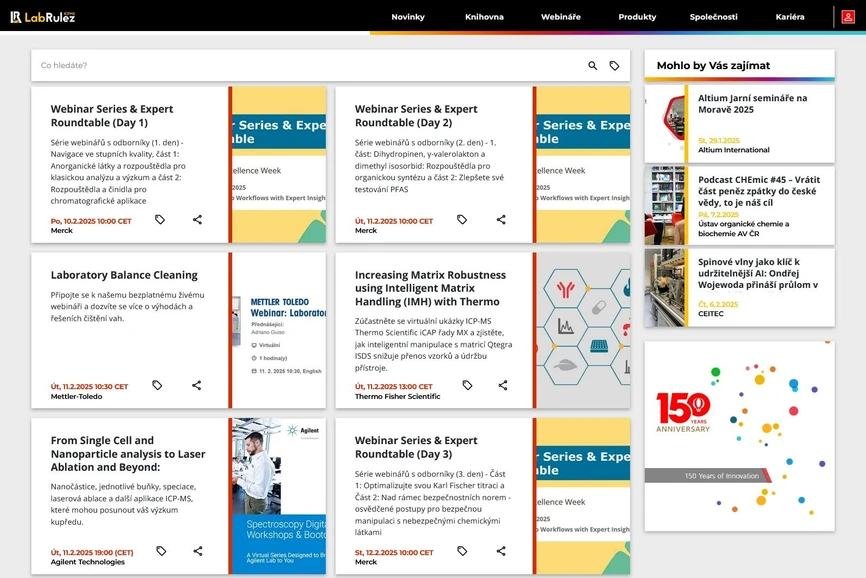Open the 150 Years Anniversary banner
Screen dimensions: 866x578
739,436
